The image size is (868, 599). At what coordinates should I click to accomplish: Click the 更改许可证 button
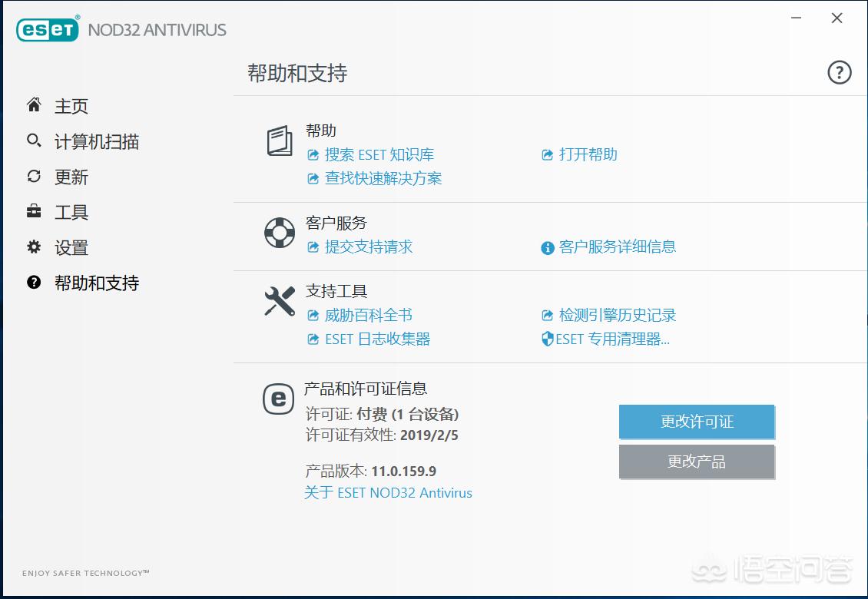point(697,422)
